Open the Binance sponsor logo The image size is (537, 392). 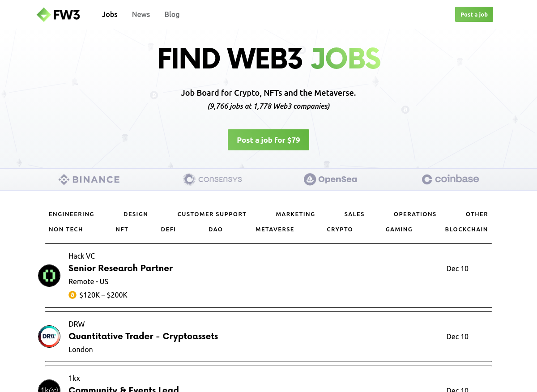tap(89, 179)
